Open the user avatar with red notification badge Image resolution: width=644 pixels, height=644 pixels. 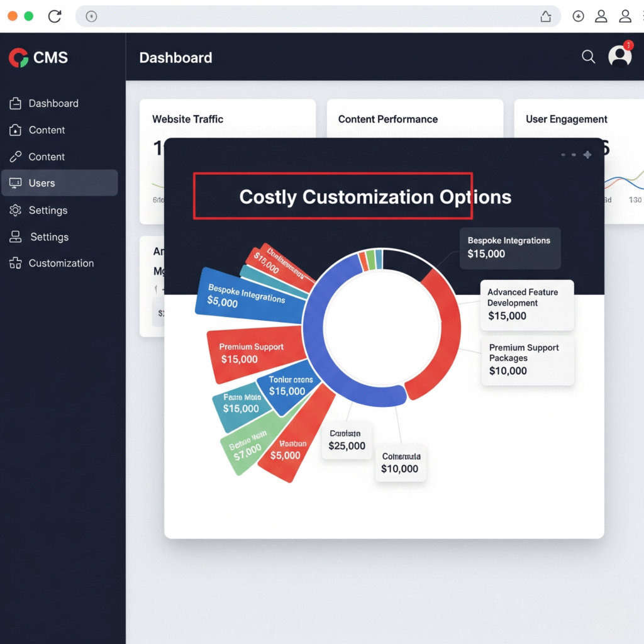coord(619,57)
